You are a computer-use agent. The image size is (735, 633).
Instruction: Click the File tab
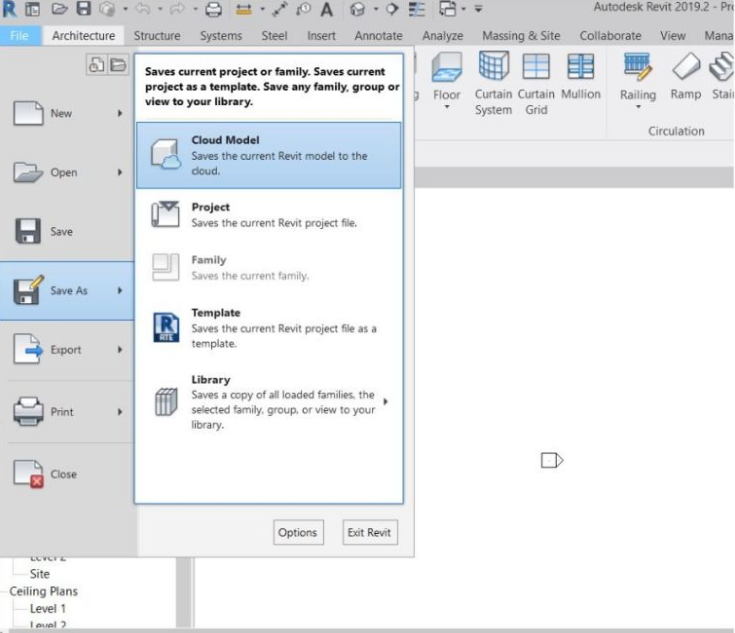[x=19, y=36]
